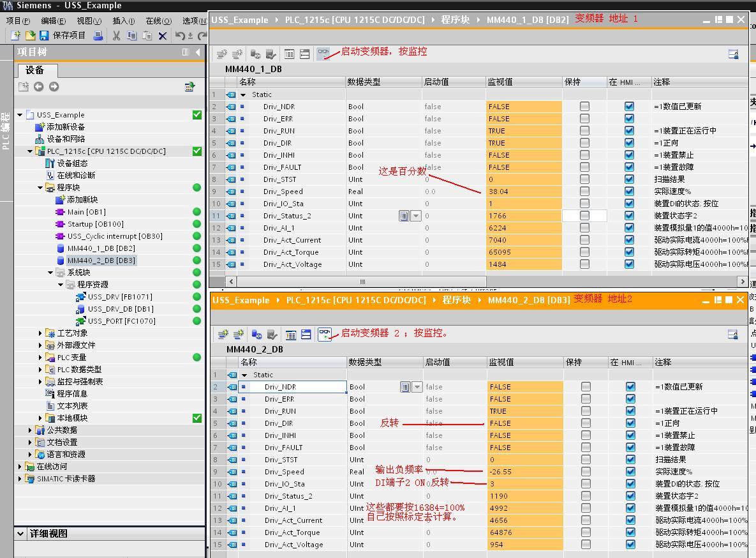The image size is (756, 558).
Task: Click the New project icon
Action: coord(15,35)
